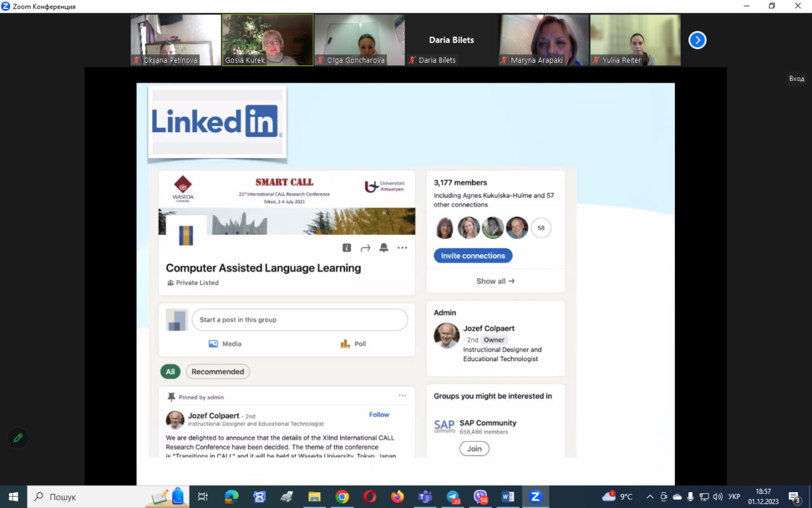Open Microsoft Word from the taskbar
The image size is (812, 508).
pos(508,497)
